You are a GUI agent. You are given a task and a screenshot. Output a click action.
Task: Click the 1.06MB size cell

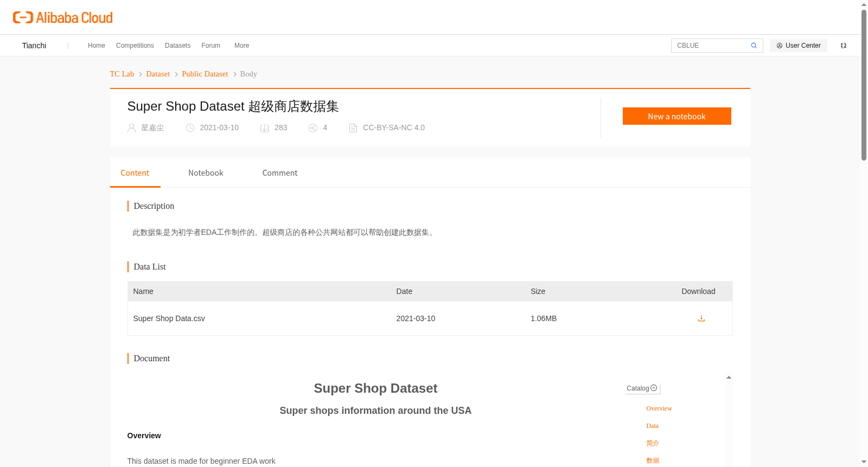tap(544, 318)
